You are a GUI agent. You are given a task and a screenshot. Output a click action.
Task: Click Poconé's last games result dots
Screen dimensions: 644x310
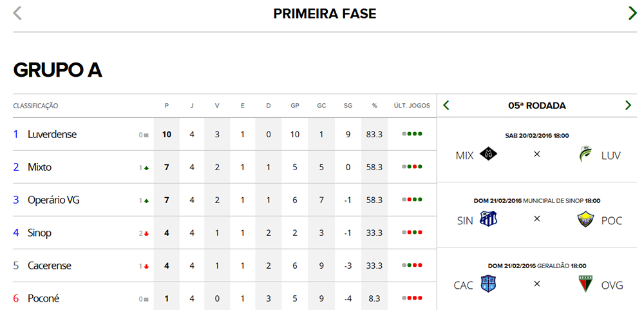412,298
